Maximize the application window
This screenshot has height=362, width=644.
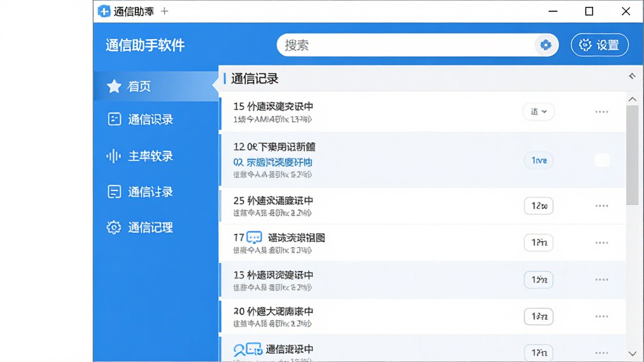coord(589,11)
